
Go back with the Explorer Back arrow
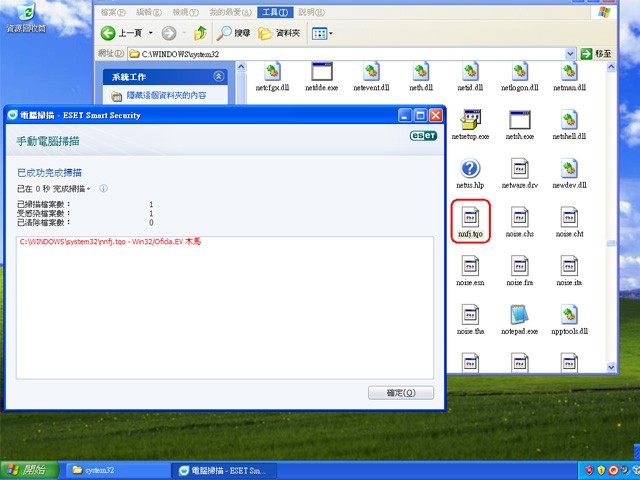108,33
